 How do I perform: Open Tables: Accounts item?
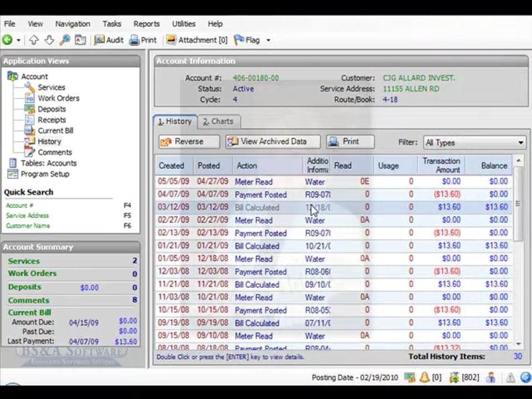49,163
